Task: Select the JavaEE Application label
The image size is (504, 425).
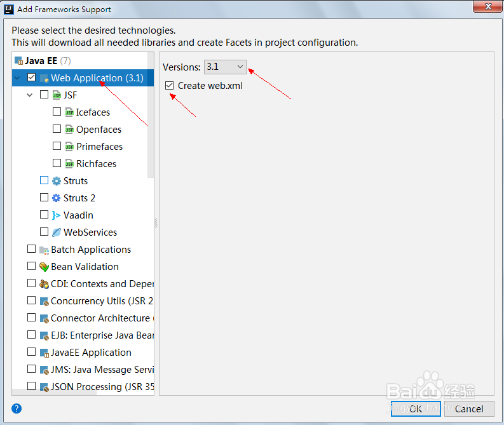Action: point(91,353)
